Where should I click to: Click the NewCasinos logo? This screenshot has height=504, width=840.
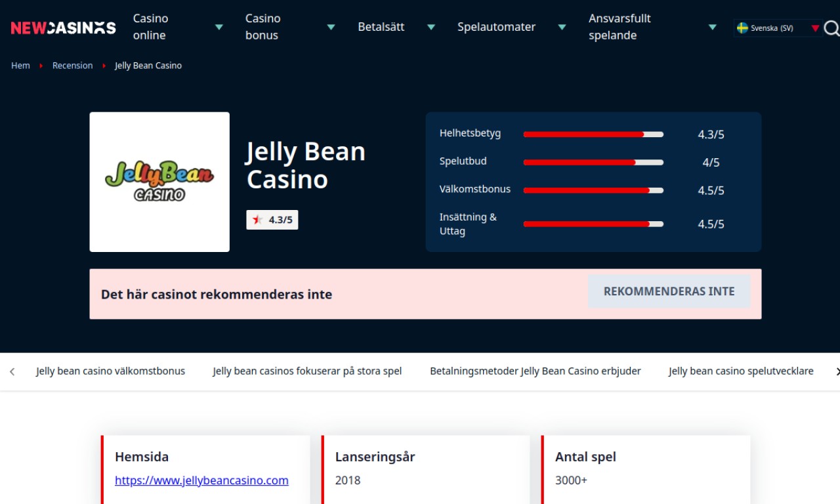coord(63,28)
